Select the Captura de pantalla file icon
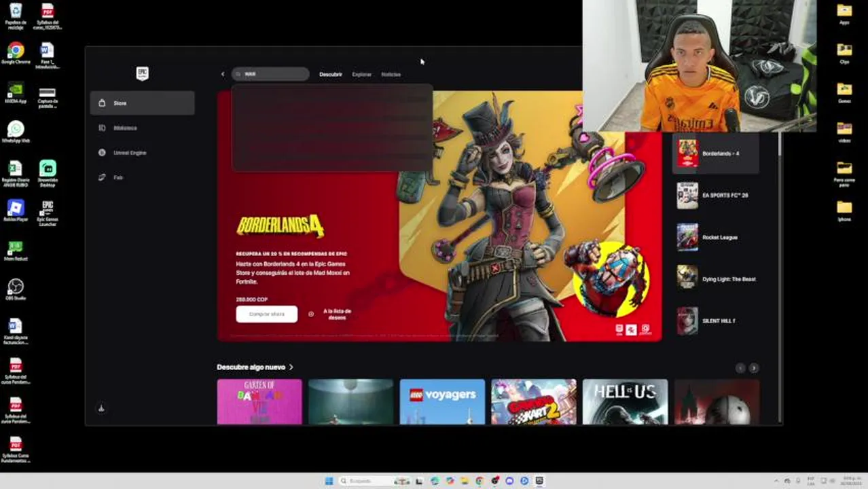Image resolution: width=868 pixels, height=489 pixels. 48,97
